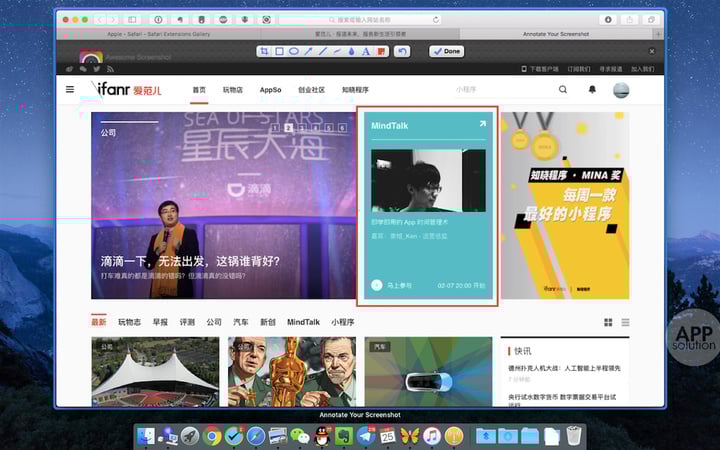The height and width of the screenshot is (450, 720).
Task: Select the 评测 category tab
Action: click(x=187, y=322)
